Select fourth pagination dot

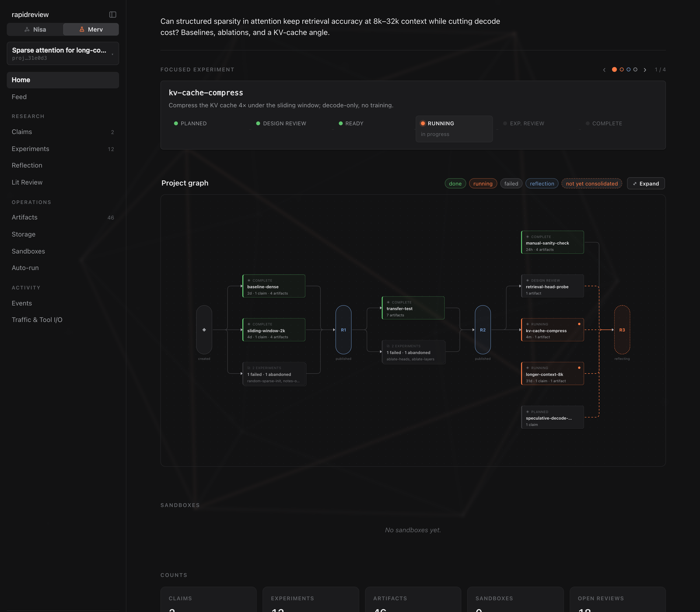635,70
